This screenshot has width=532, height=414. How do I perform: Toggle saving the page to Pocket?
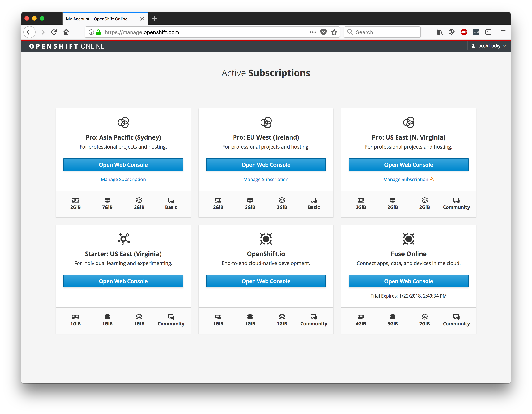coord(323,32)
